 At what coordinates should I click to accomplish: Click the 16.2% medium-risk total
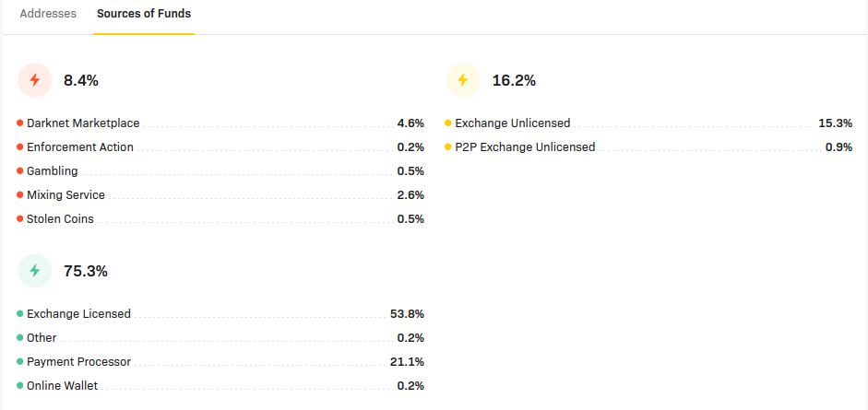click(515, 81)
